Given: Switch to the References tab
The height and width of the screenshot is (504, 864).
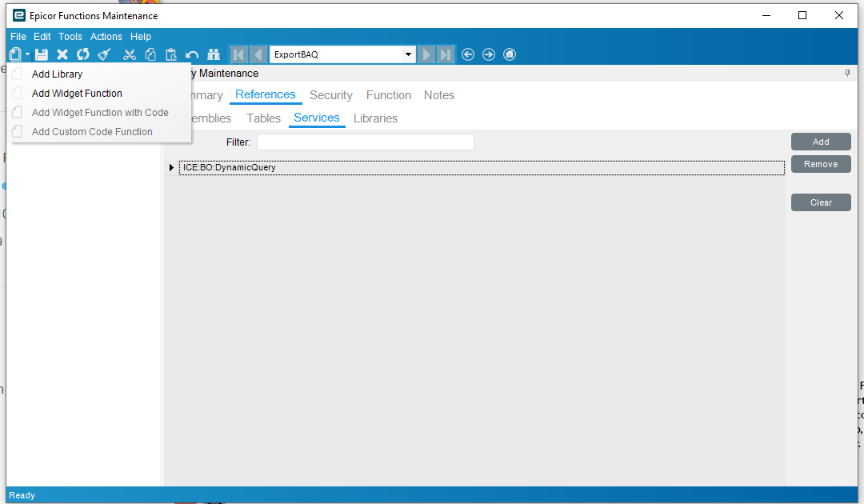Looking at the screenshot, I should point(266,94).
